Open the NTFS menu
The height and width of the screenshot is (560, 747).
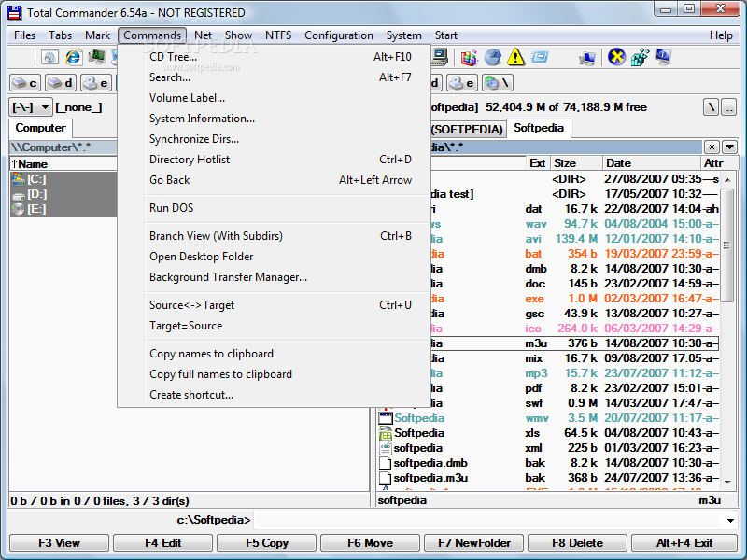tap(278, 35)
